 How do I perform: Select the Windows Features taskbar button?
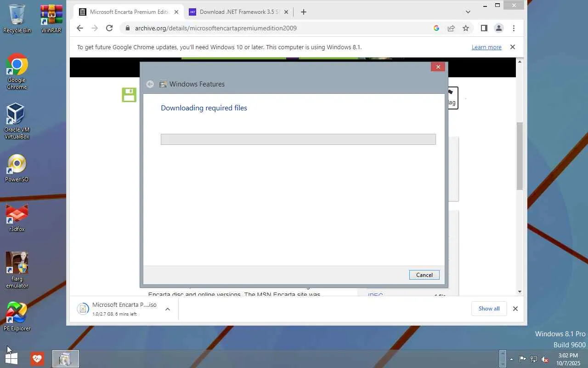65,359
